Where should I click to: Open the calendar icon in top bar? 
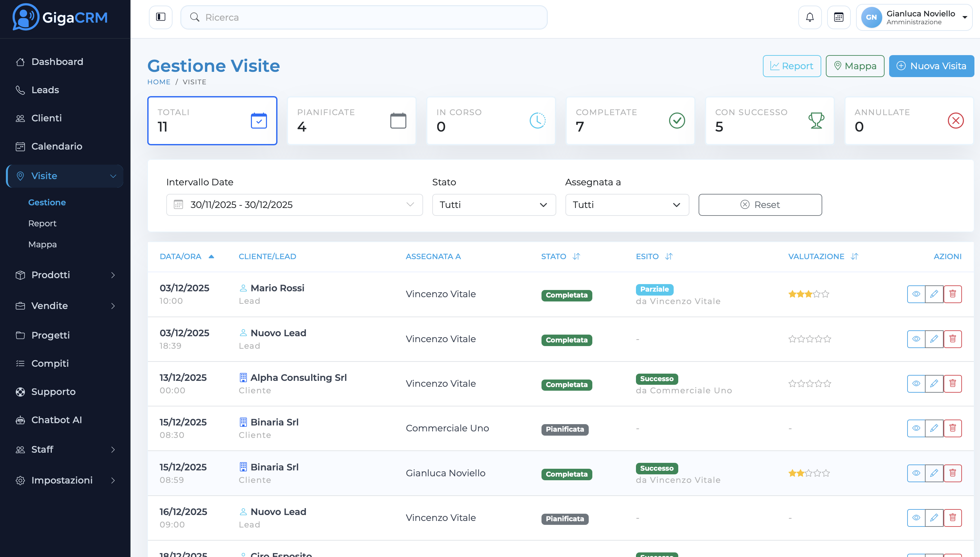[x=839, y=17]
